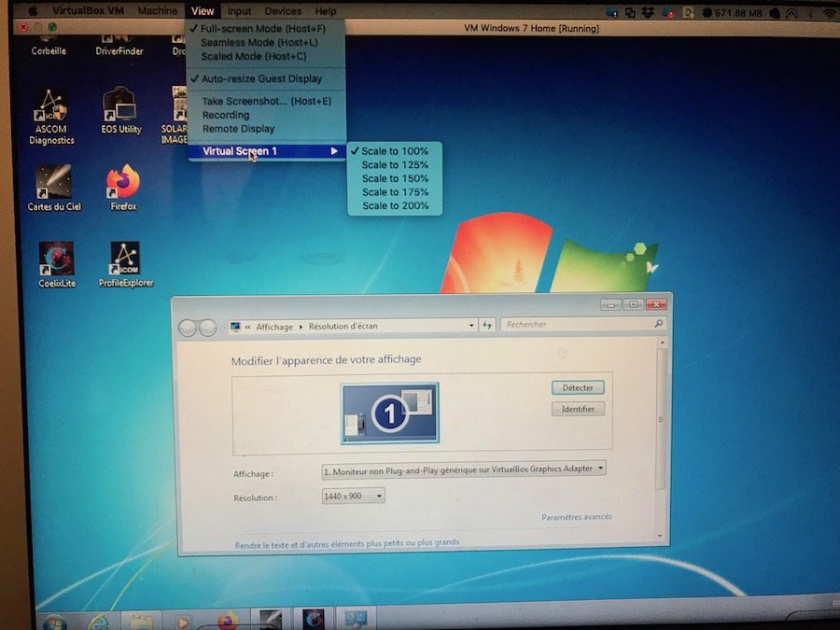
Task: Open the EOS Utility camera shortcut
Action: pos(121,111)
